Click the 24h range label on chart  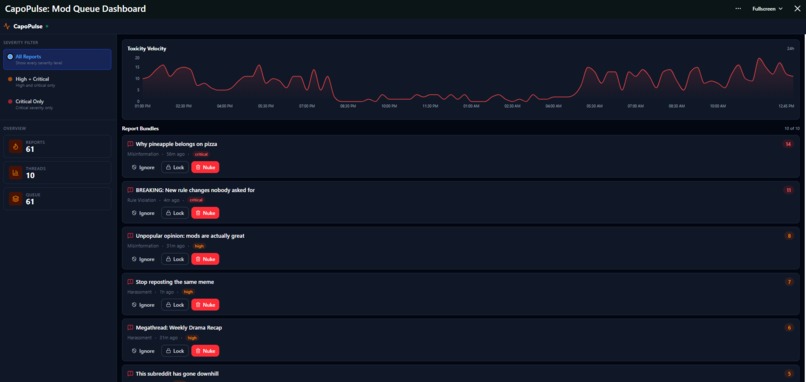coord(790,48)
